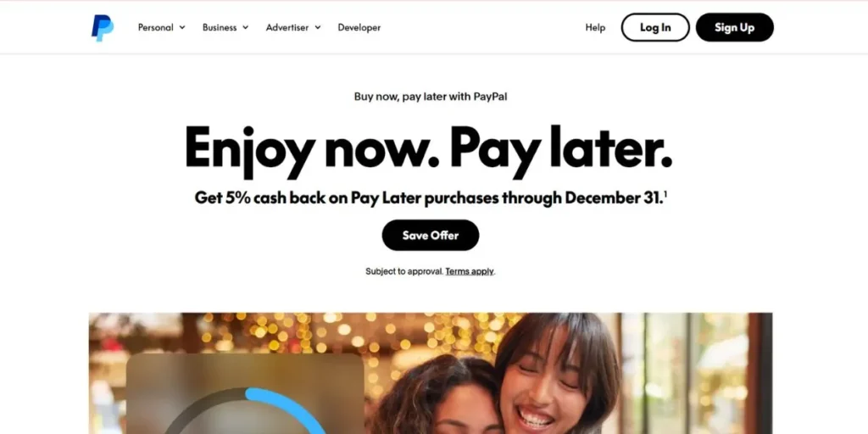The image size is (868, 434).
Task: Click the Get 5% cash back subheading
Action: pyautogui.click(x=428, y=198)
